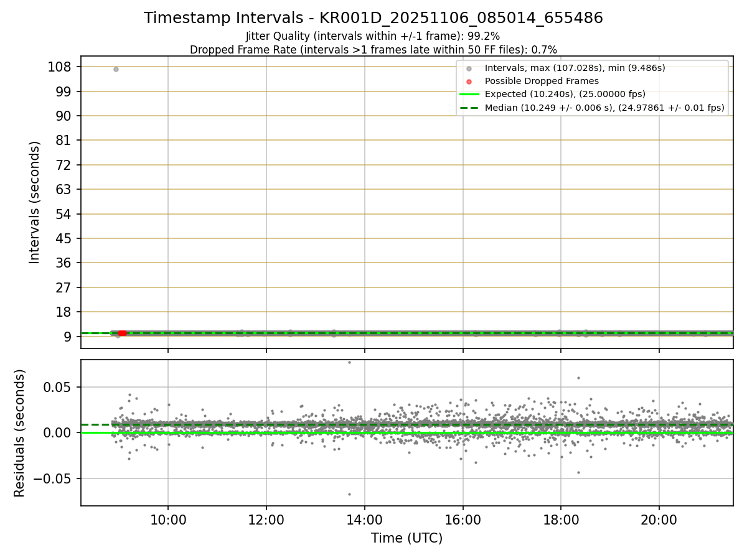Click the '18' y-axis tick label
Image resolution: width=747 pixels, height=560 pixels.
(64, 312)
